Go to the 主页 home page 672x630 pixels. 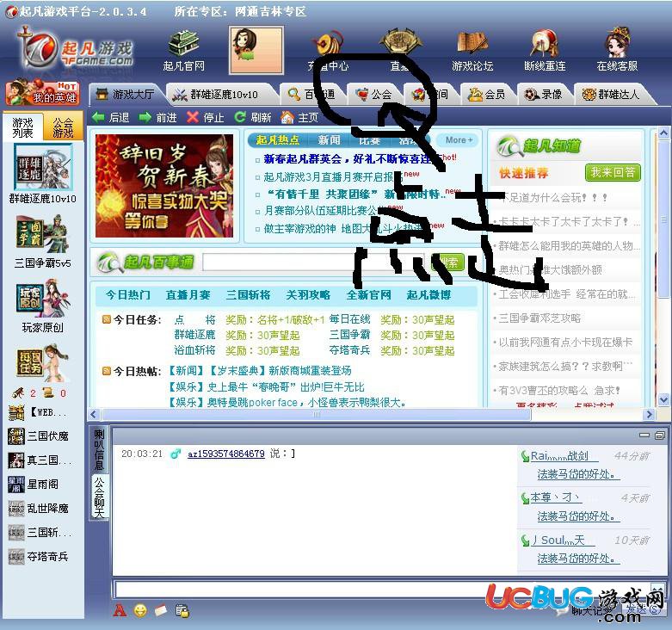click(299, 117)
